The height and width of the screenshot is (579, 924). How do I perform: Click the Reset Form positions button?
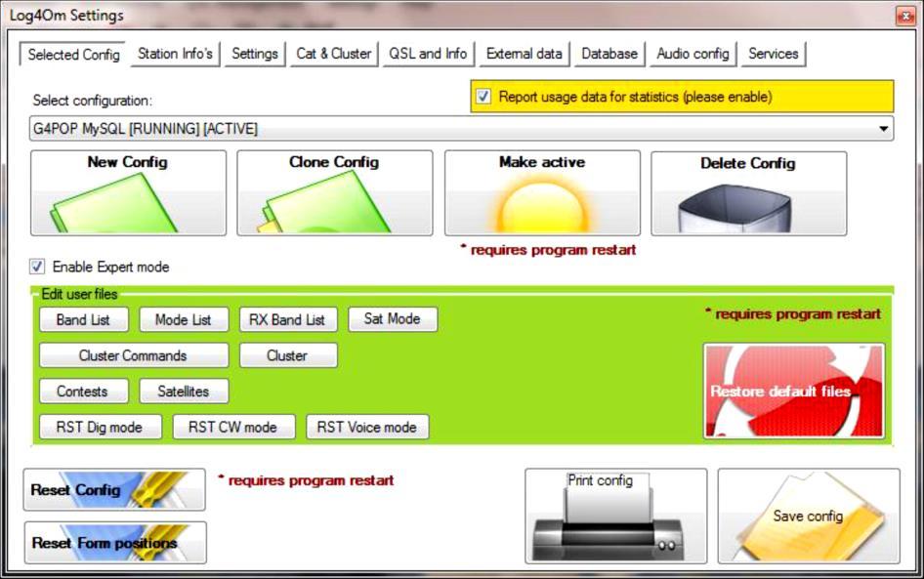pos(115,543)
